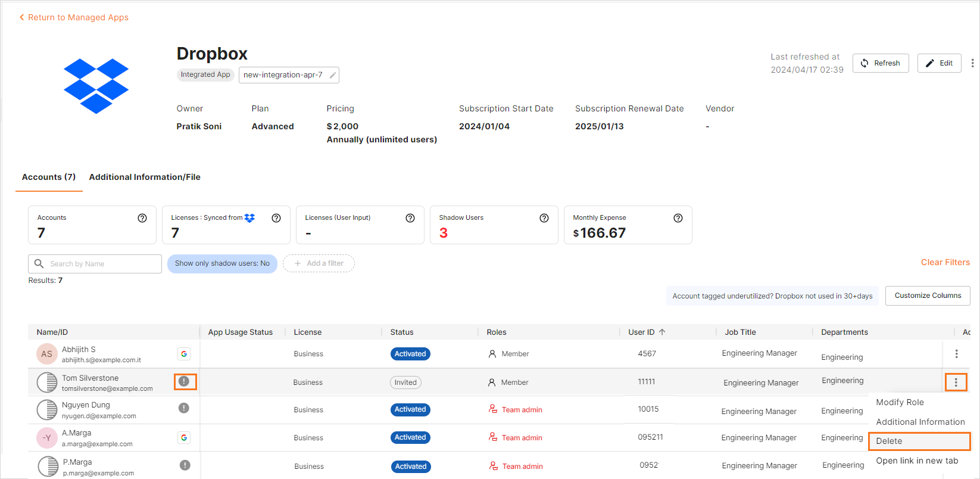The width and height of the screenshot is (980, 479).
Task: Click App Usage Status column header
Action: 241,332
